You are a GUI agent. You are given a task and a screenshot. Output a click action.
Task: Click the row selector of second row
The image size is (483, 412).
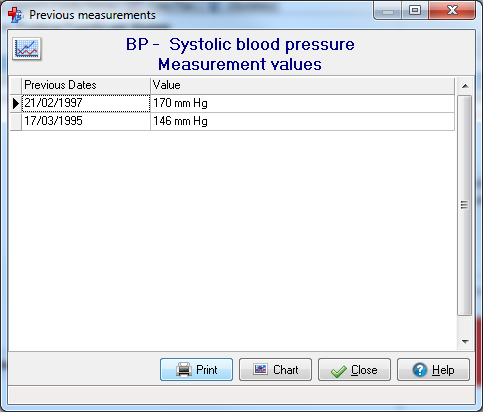click(16, 121)
